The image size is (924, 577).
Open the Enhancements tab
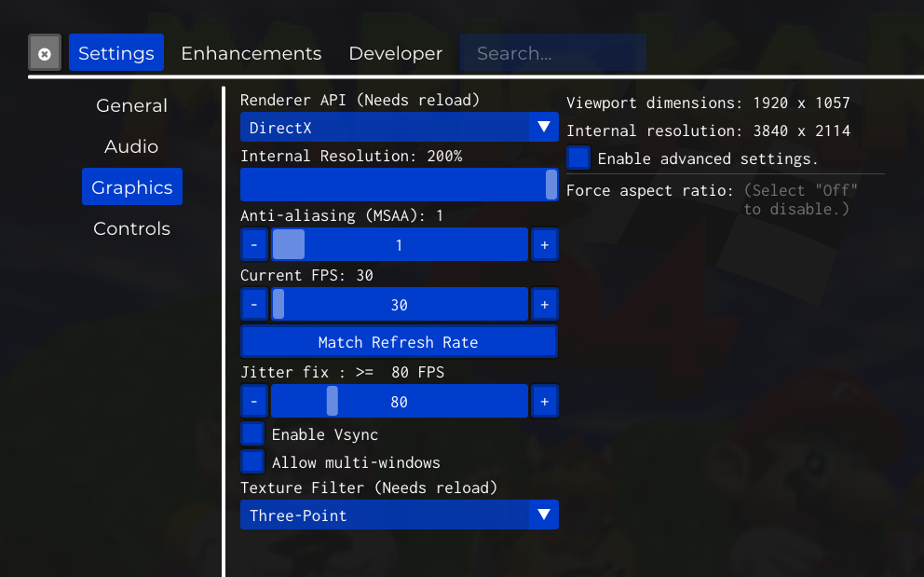coord(251,53)
